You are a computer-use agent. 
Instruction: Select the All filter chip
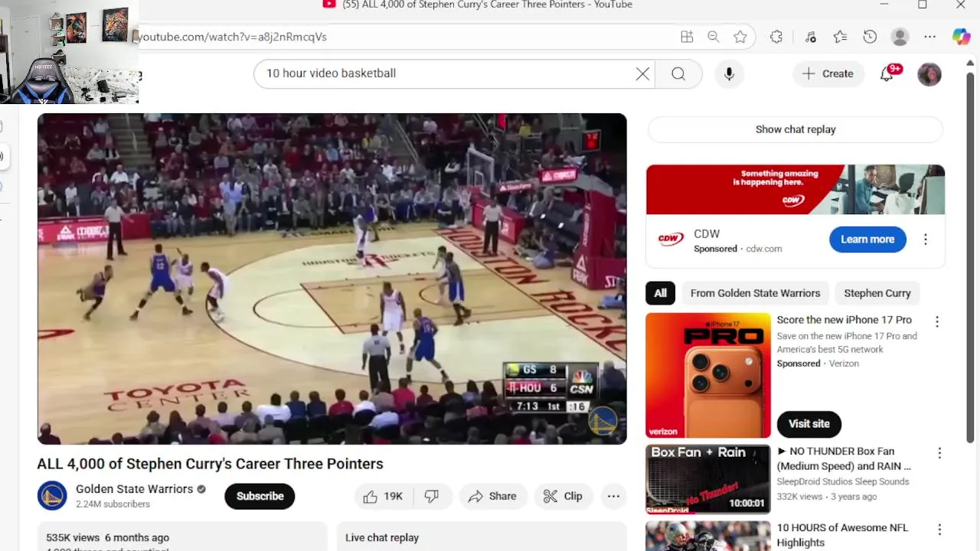(x=660, y=293)
